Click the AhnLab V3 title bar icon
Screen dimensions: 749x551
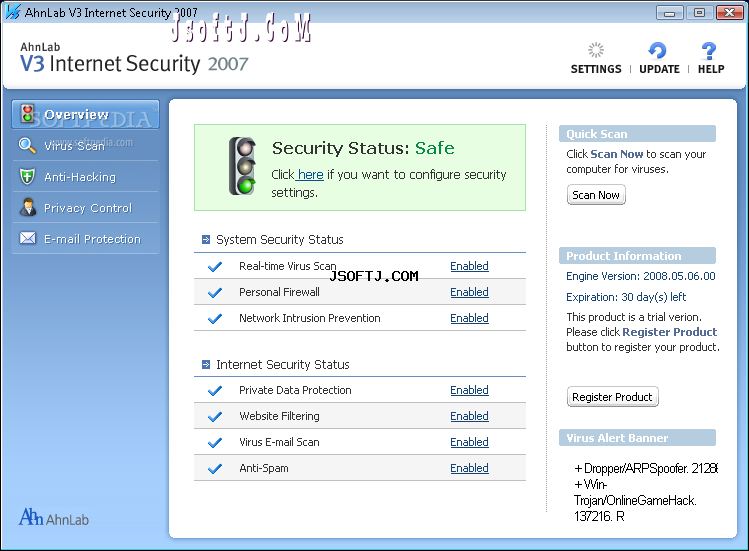click(13, 12)
